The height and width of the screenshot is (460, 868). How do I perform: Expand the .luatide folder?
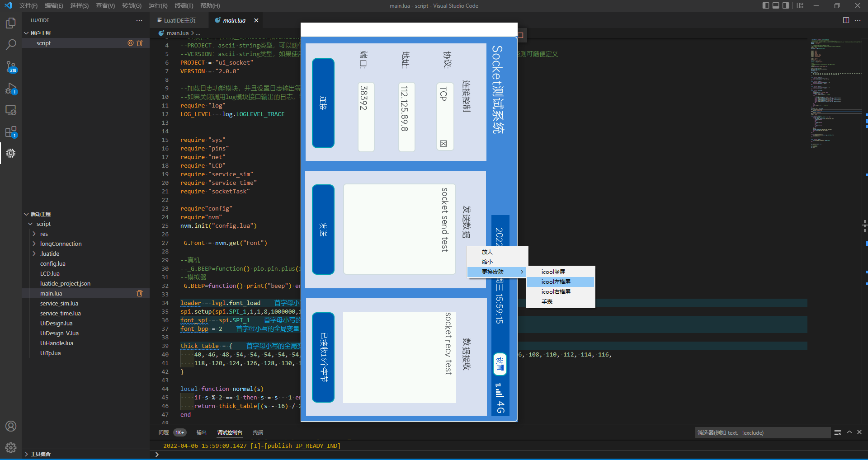coord(34,254)
